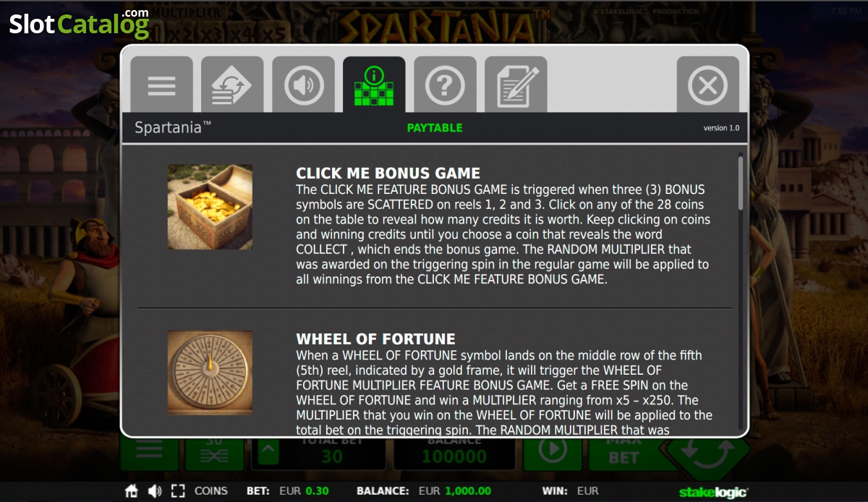This screenshot has height=502, width=868.
Task: Click the SlotCatalog.com logo
Action: tap(79, 23)
